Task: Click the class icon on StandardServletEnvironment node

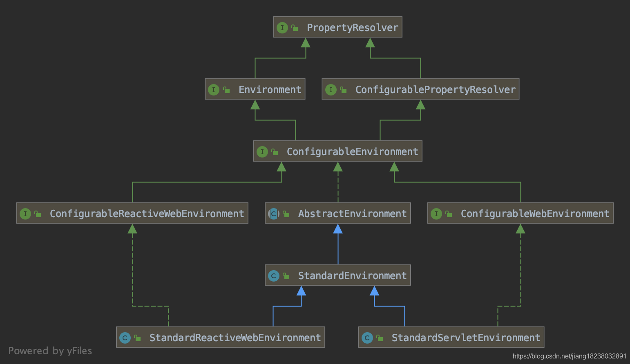Action: (367, 338)
